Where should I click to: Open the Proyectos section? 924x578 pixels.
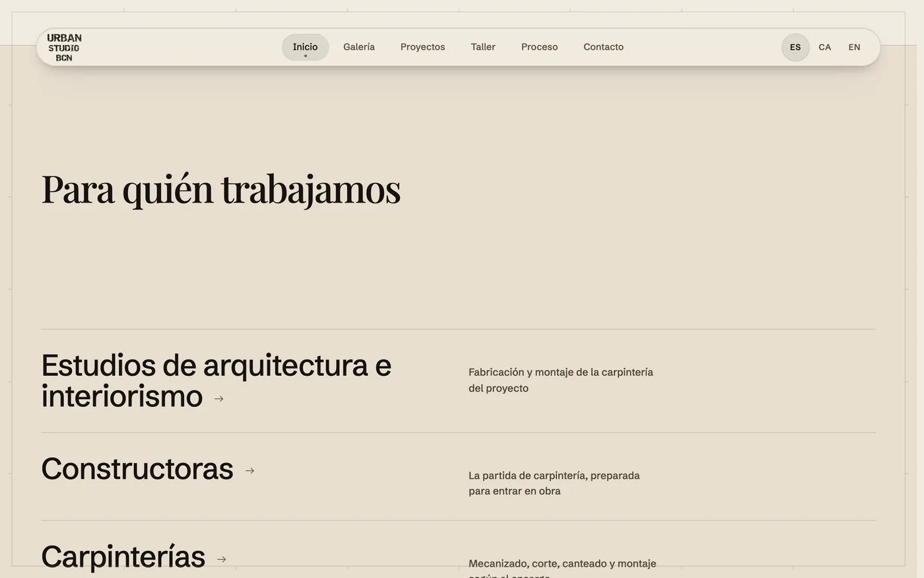423,47
